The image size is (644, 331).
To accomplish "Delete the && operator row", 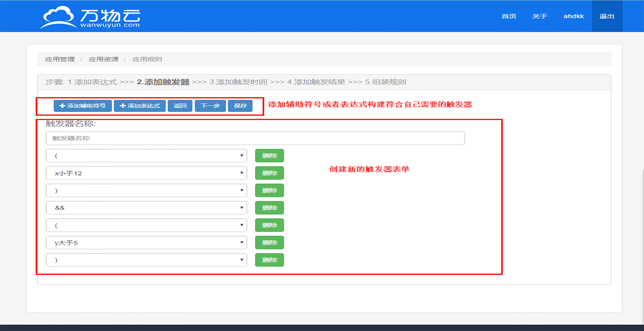I will tap(269, 208).
